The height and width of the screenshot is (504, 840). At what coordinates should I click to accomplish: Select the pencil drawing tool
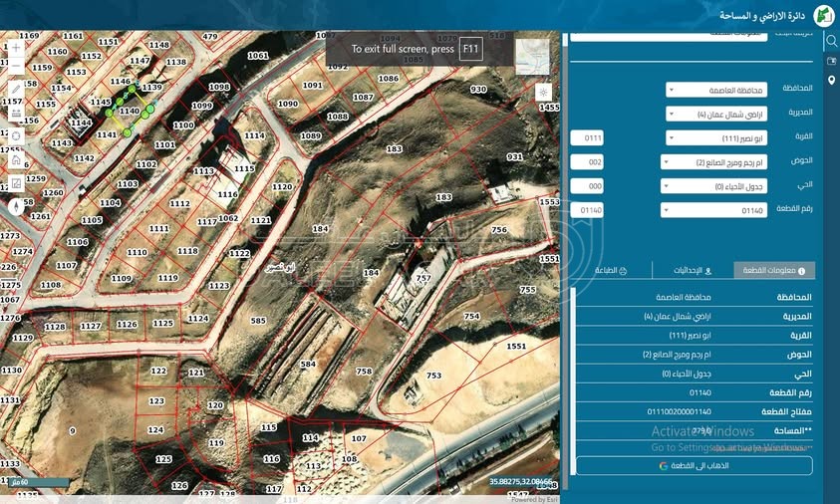16,89
